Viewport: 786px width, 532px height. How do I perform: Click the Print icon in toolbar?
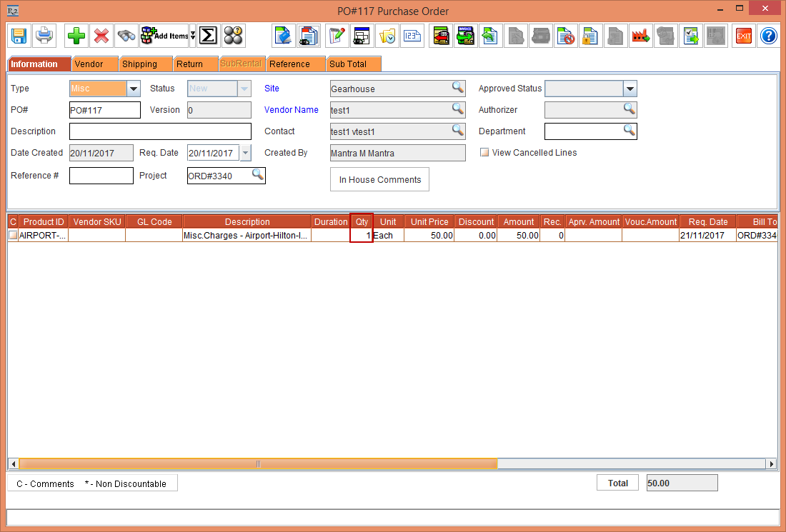tap(44, 35)
